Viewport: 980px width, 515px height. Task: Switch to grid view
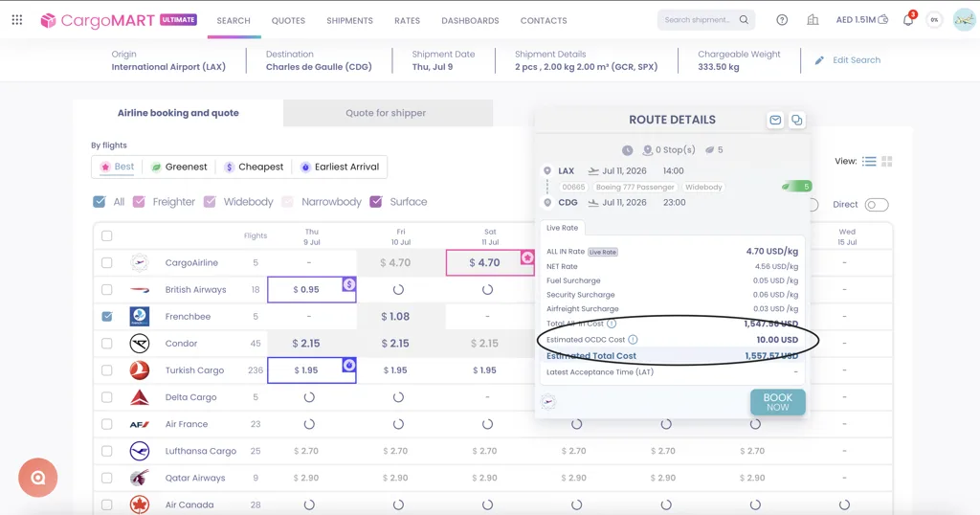(x=887, y=161)
